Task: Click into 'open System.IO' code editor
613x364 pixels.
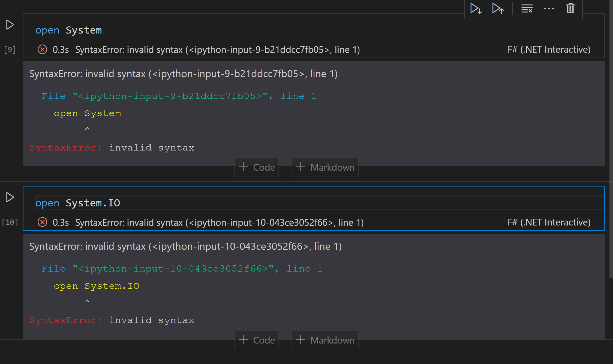Action: point(319,203)
